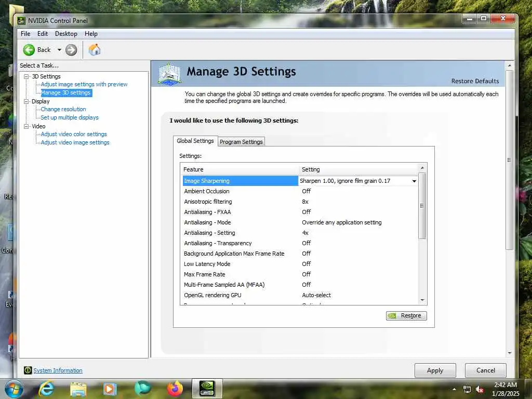Screen dimensions: 532x399
Task: Open the Home icon in the toolbar
Action: 95,49
